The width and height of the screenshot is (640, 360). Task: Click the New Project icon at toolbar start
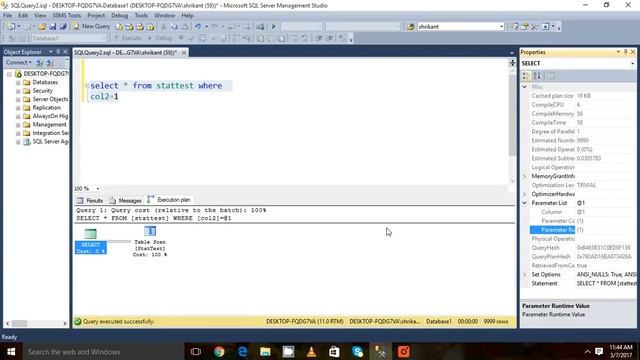11,27
